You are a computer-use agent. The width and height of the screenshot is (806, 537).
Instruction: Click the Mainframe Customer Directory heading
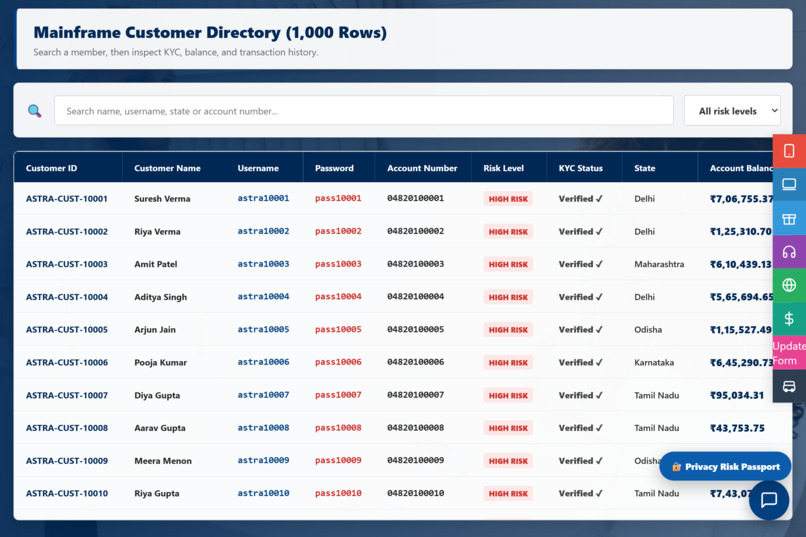coord(210,32)
